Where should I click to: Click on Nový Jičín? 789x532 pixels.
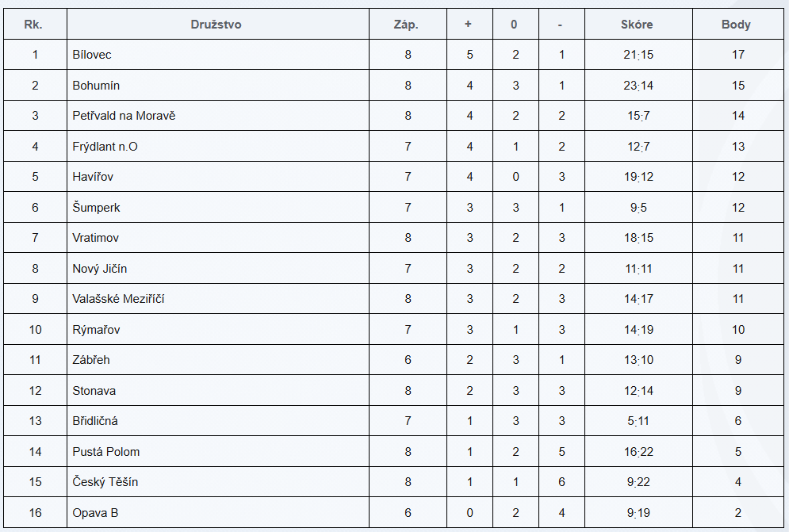pyautogui.click(x=99, y=269)
